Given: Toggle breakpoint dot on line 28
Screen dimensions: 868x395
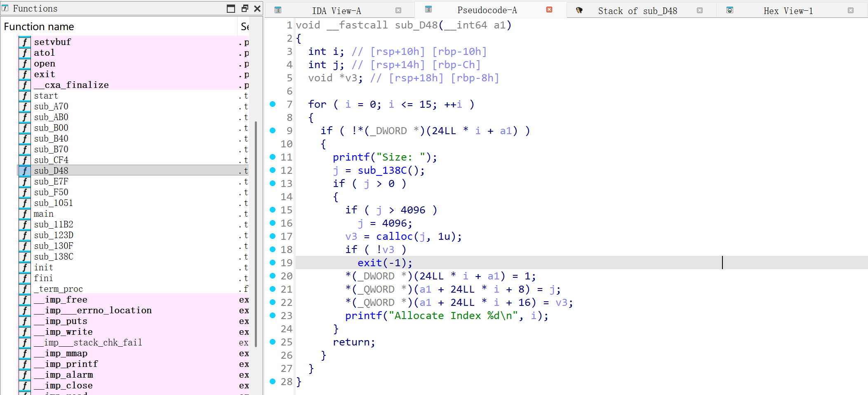Looking at the screenshot, I should pos(273,381).
